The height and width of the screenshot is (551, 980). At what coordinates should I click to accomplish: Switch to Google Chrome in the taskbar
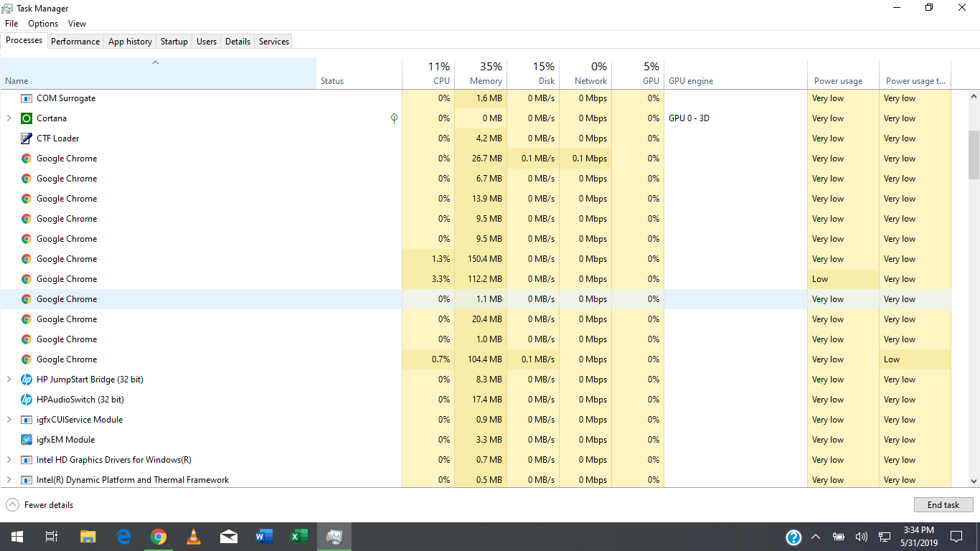[x=159, y=537]
